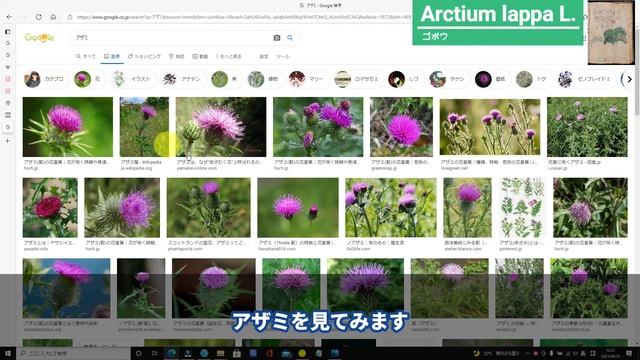Image resolution: width=640 pixels, height=360 pixels.
Task: Open the Windows Start menu
Action: click(8, 353)
